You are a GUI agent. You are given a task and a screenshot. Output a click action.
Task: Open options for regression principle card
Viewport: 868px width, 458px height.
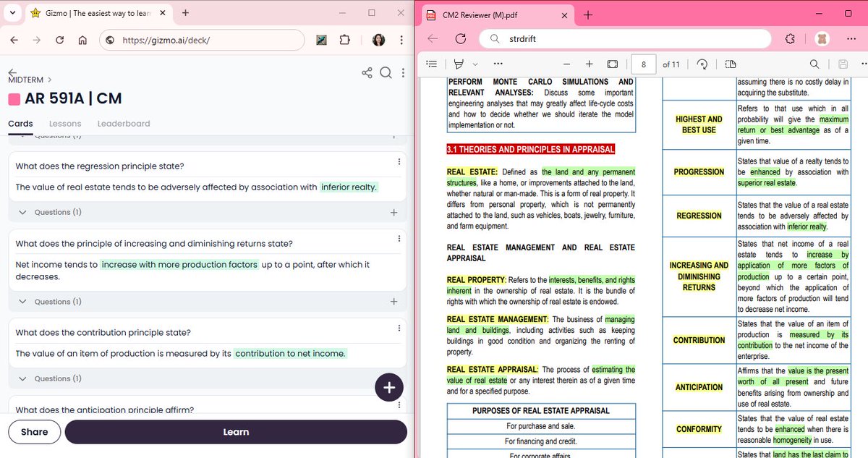point(399,161)
